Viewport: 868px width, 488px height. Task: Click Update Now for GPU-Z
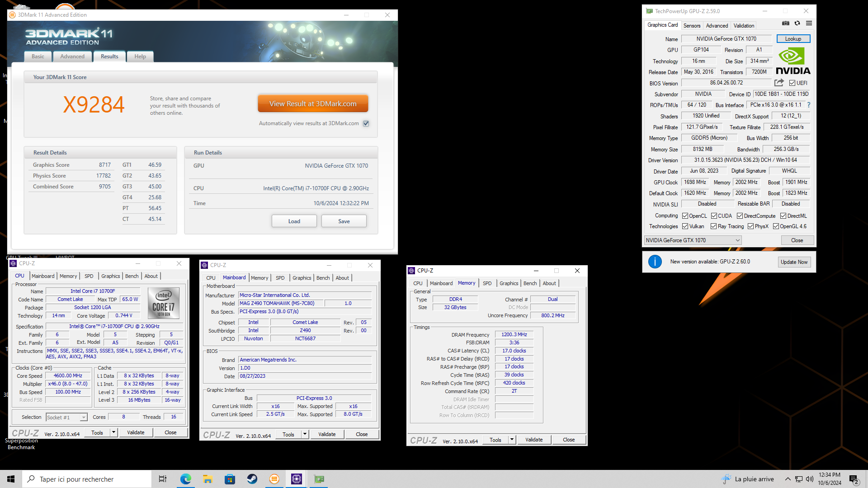(794, 262)
